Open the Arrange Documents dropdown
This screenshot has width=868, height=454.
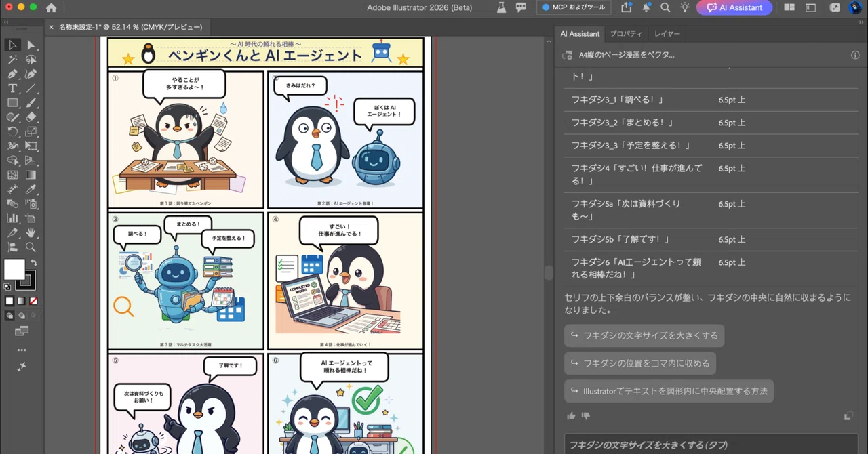(789, 7)
